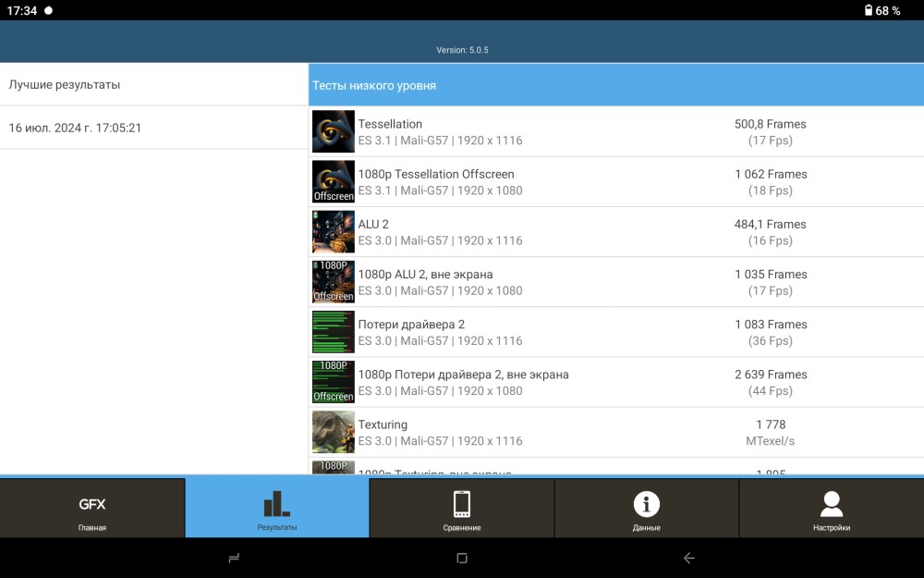Click the ALU 2 test title
Image resolution: width=924 pixels, height=578 pixels.
point(373,224)
